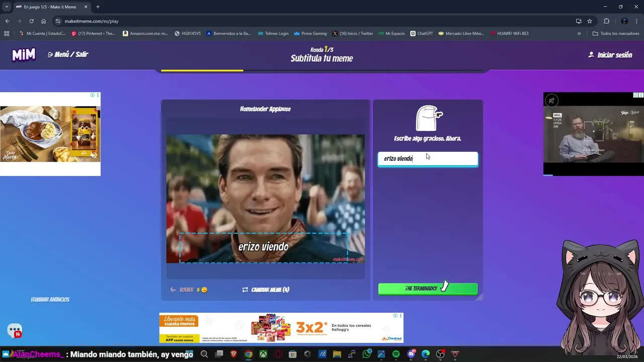Screen dimensions: 644x362
Task: Go back in browser
Action: 7,21
